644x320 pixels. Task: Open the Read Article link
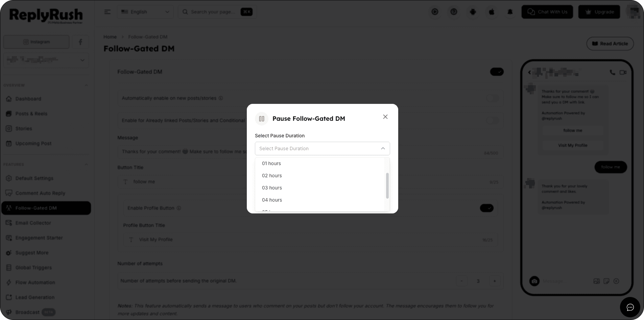pyautogui.click(x=610, y=44)
